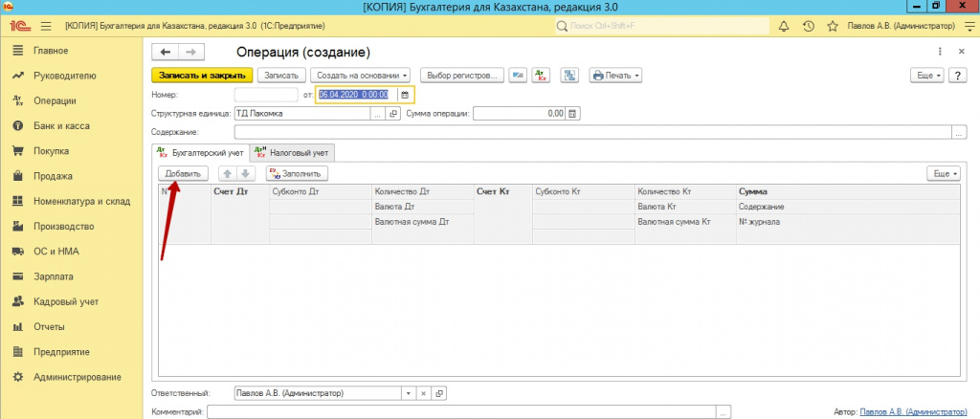Click Счет Кт column header

click(x=503, y=214)
